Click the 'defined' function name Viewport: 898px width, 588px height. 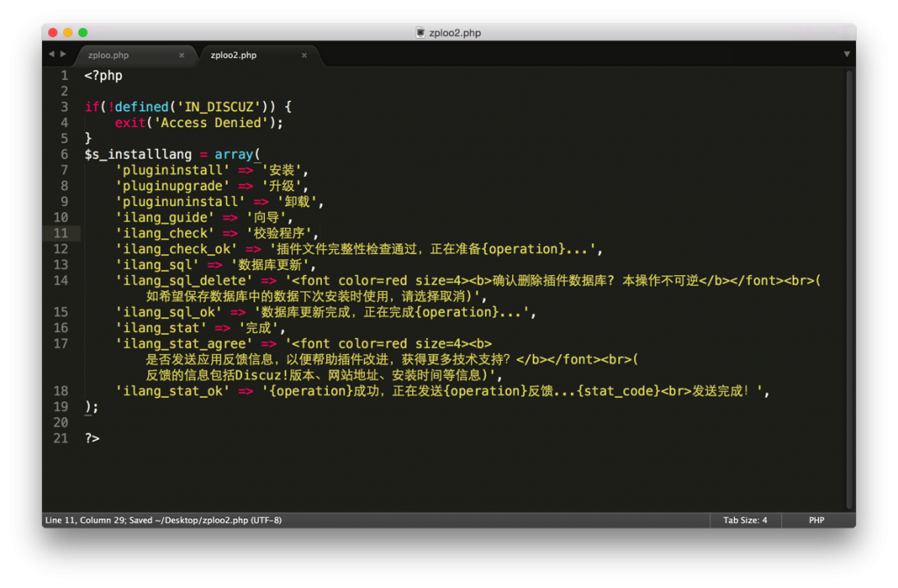coord(142,107)
